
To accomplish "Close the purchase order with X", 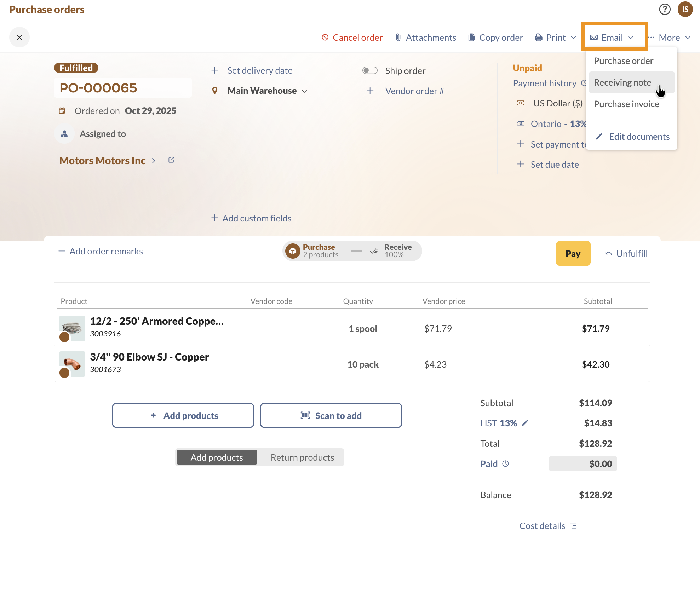I will [x=19, y=37].
